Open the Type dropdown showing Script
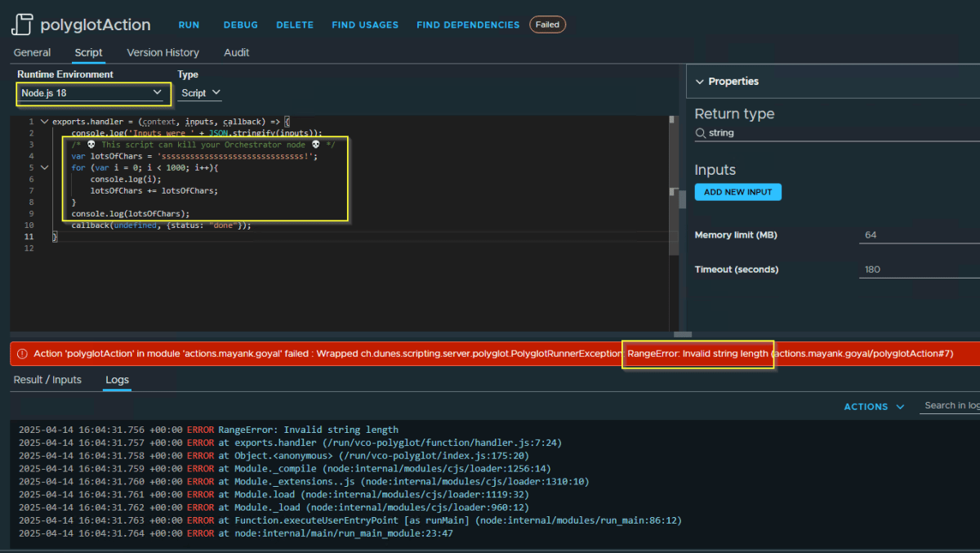980x553 pixels. pos(200,93)
